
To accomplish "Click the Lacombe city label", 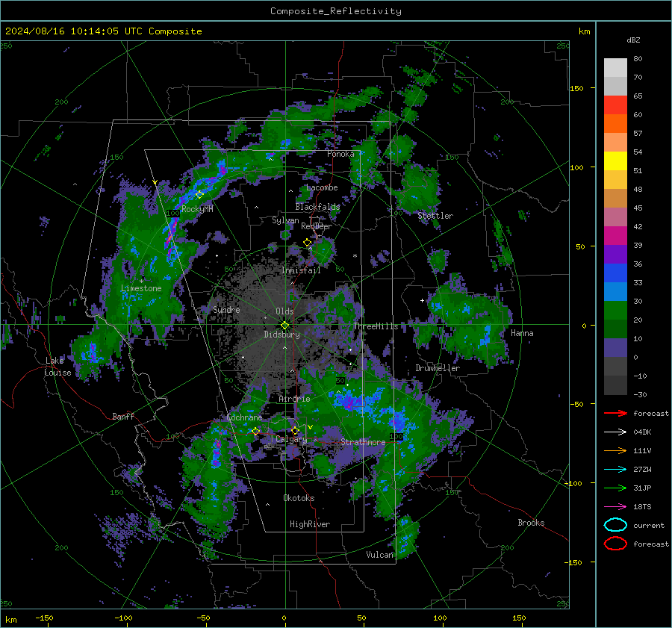I will pyautogui.click(x=322, y=187).
